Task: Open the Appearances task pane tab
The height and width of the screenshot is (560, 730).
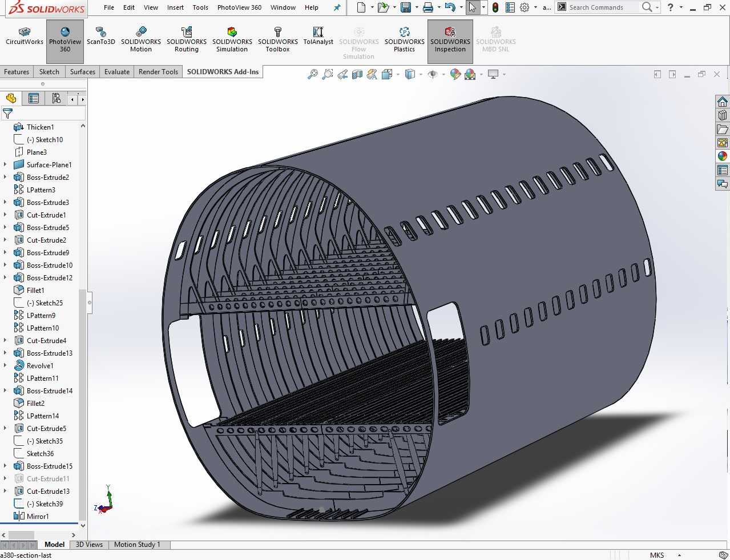Action: [x=723, y=156]
